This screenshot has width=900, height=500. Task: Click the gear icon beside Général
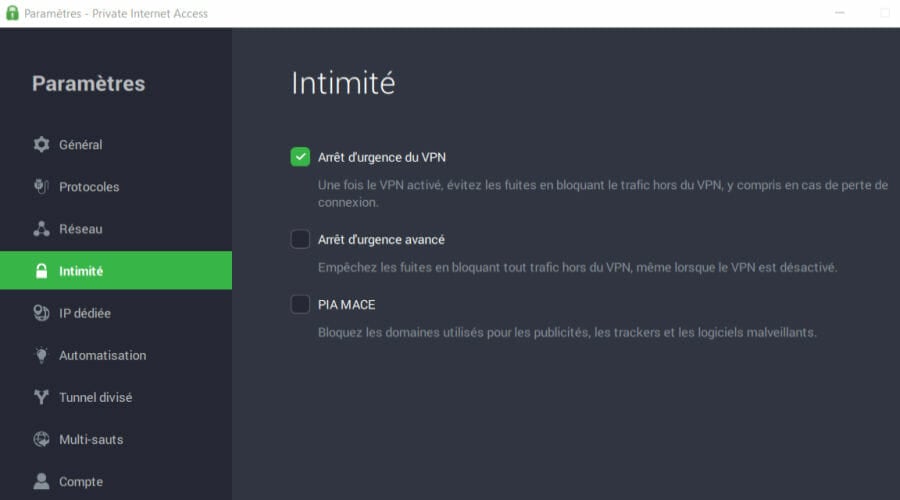pyautogui.click(x=41, y=144)
